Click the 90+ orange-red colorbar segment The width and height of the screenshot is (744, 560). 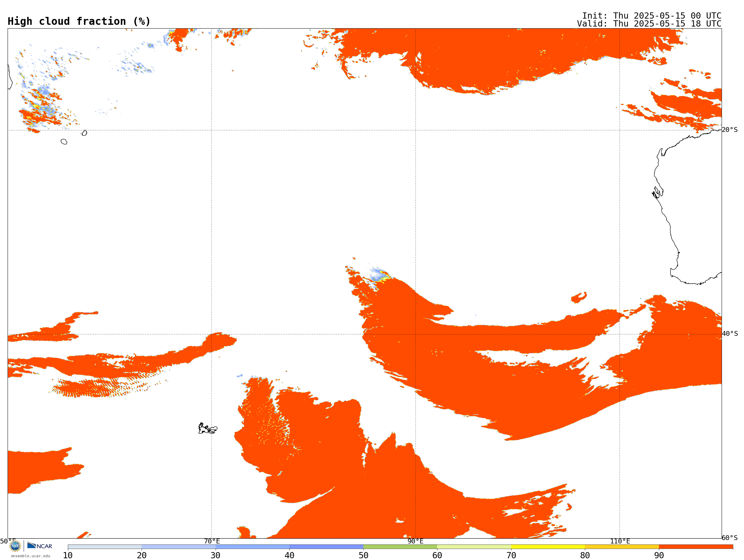point(696,547)
